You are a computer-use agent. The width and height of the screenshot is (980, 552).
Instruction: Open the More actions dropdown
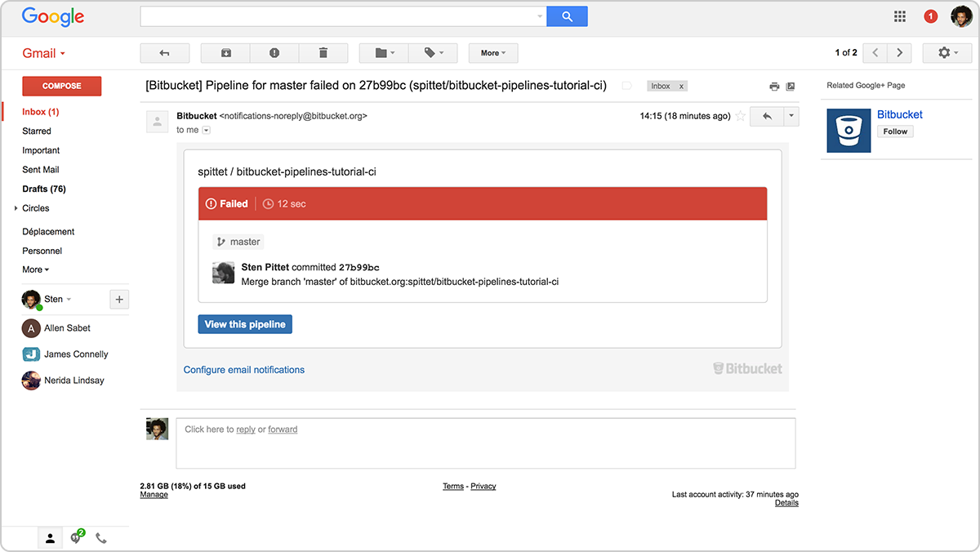(493, 52)
